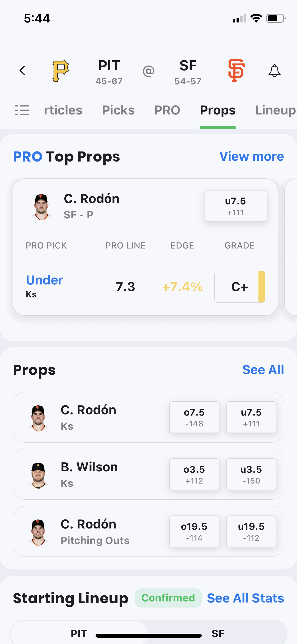The height and width of the screenshot is (644, 297).
Task: Tap the notification bell icon
Action: pyautogui.click(x=275, y=71)
